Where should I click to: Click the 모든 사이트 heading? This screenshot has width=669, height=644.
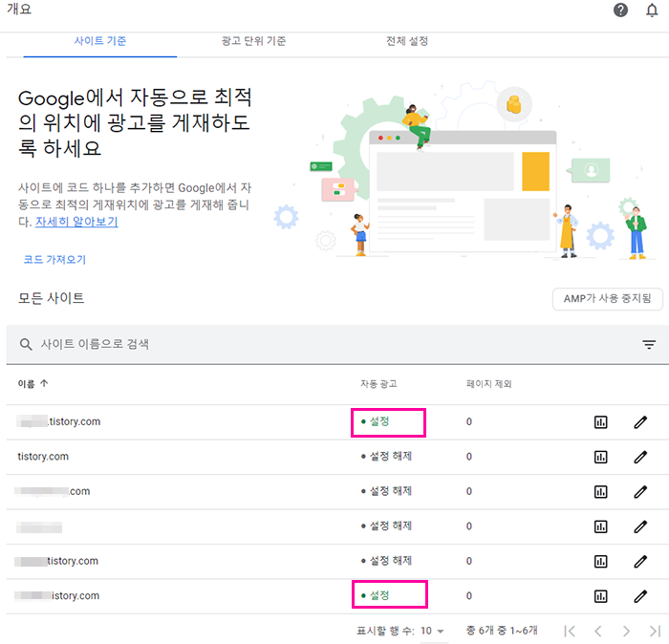pos(52,298)
